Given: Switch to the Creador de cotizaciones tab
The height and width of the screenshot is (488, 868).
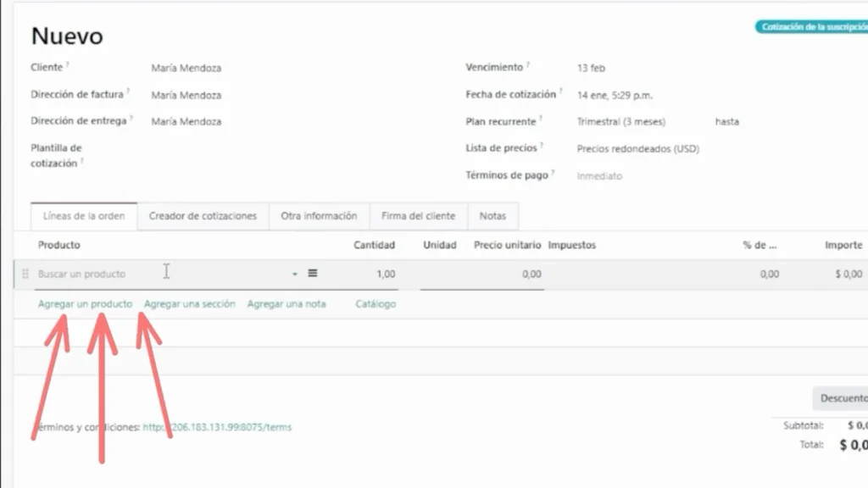Looking at the screenshot, I should 203,216.
